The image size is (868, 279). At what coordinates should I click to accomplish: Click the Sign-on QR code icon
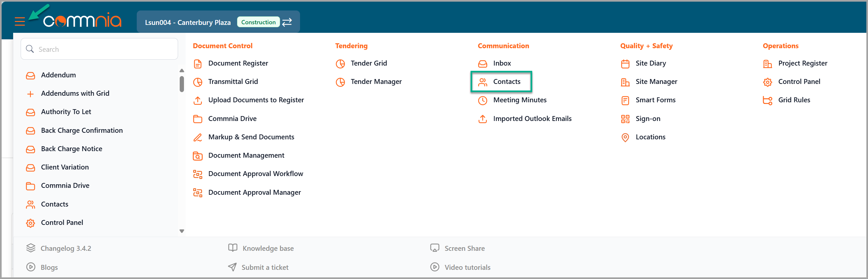625,119
